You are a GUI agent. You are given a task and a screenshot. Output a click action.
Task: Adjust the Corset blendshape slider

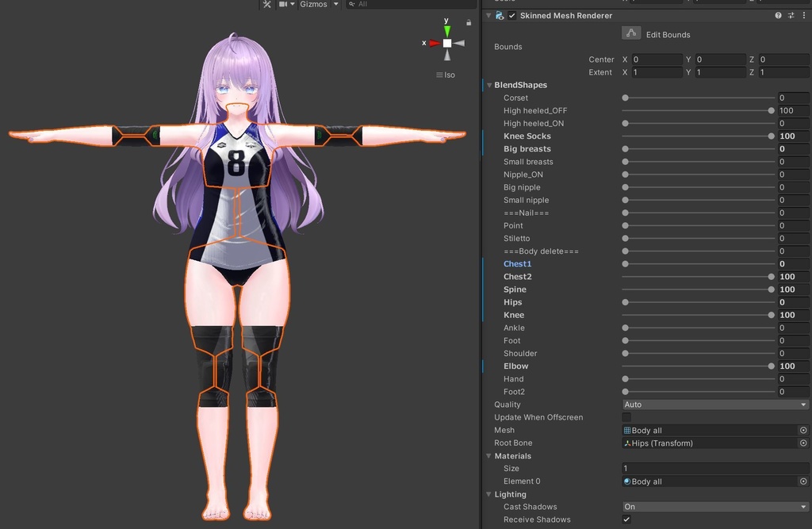[698, 98]
